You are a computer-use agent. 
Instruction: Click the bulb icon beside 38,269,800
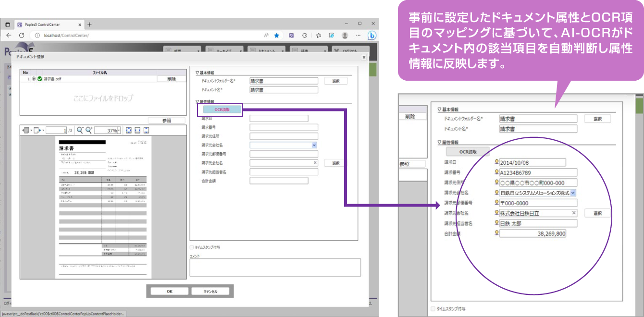pyautogui.click(x=497, y=233)
